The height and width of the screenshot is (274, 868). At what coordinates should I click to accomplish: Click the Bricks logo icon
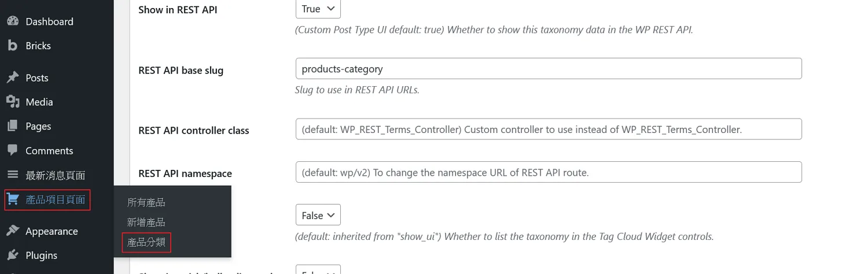click(13, 46)
